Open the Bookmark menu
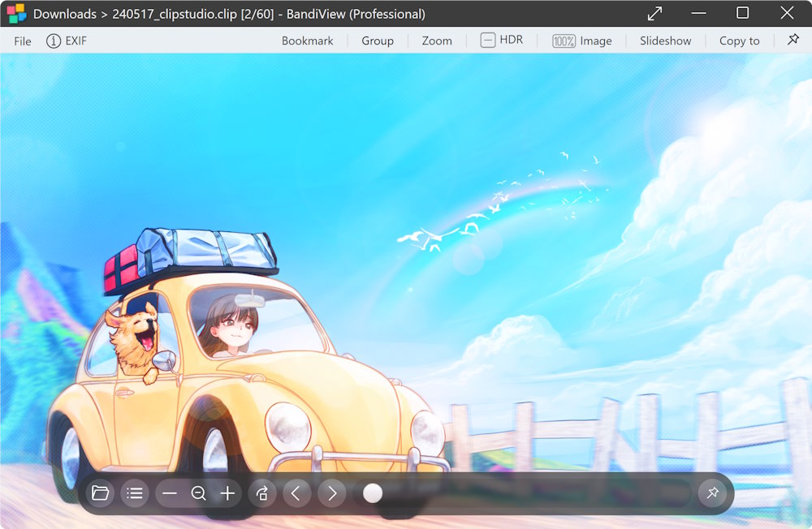 [x=307, y=40]
